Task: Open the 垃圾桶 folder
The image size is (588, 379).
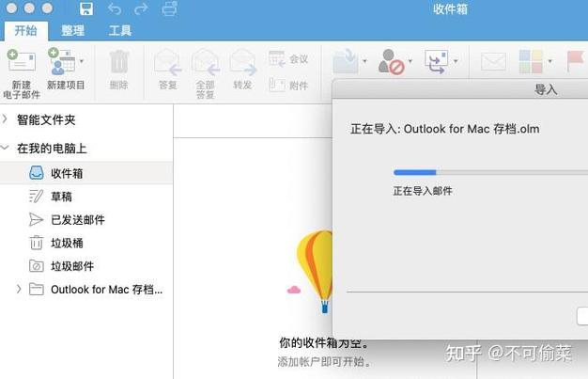Action: click(86, 243)
